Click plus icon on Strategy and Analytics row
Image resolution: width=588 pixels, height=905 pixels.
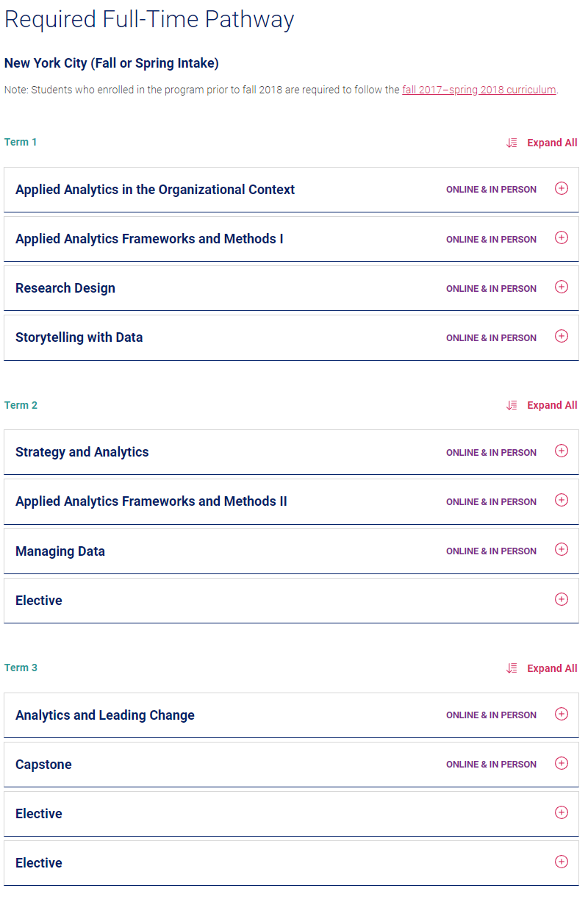[x=562, y=451]
